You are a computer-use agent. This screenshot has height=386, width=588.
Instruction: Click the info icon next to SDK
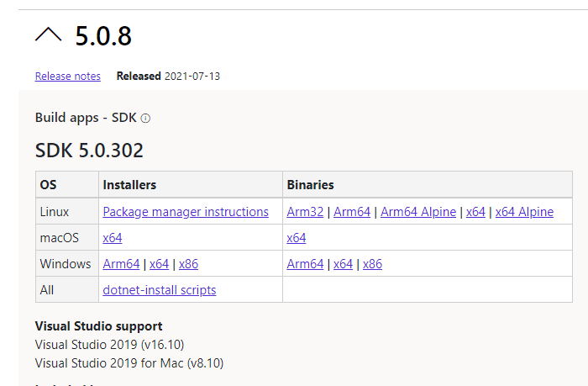coord(145,119)
